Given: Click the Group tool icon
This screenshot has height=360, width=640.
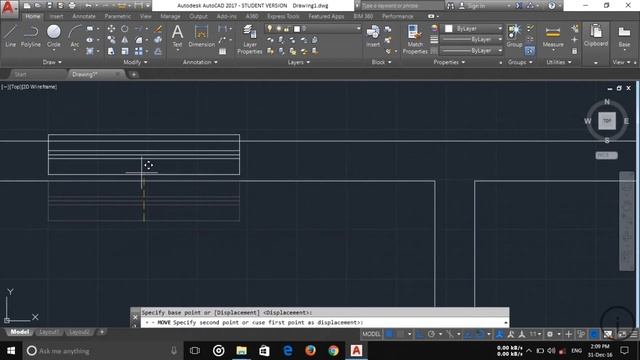Looking at the screenshot, I should (514, 36).
